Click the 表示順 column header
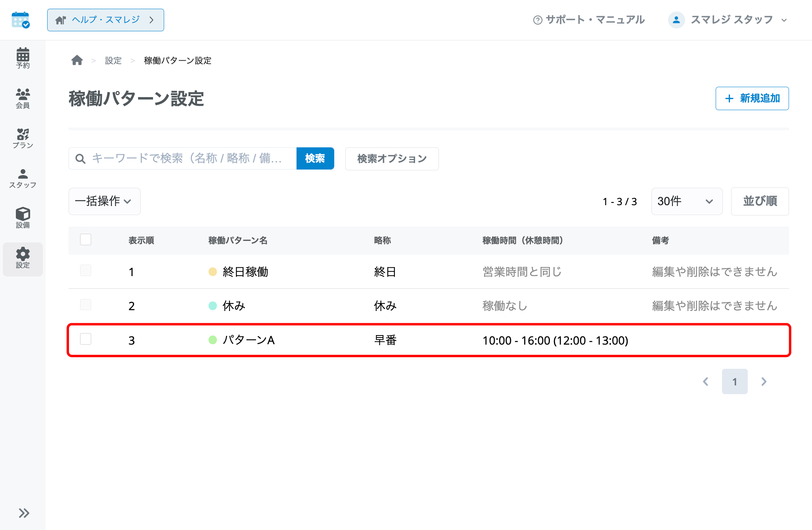This screenshot has width=812, height=530. click(x=141, y=240)
